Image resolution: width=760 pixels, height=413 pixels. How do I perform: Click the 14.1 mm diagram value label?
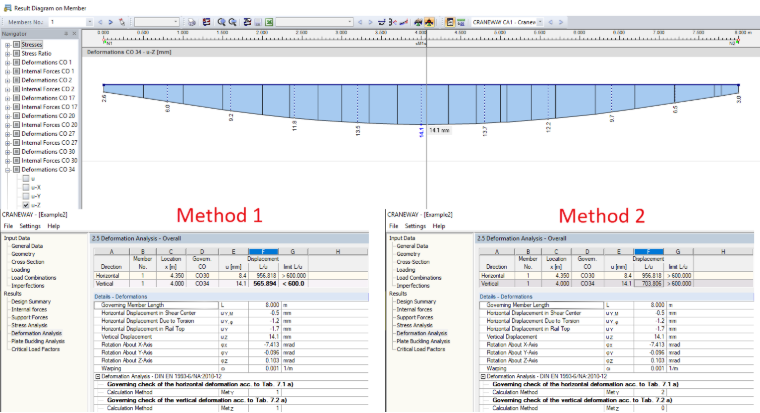coord(440,130)
